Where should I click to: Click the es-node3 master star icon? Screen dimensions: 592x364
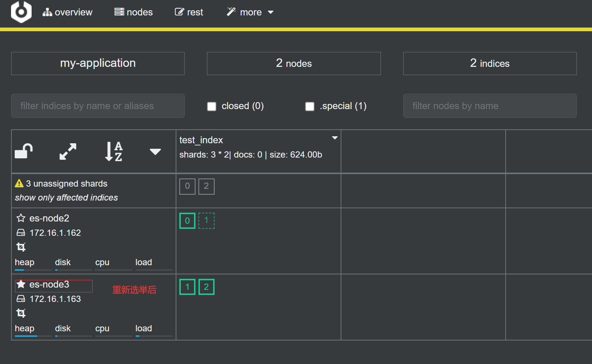tap(21, 284)
